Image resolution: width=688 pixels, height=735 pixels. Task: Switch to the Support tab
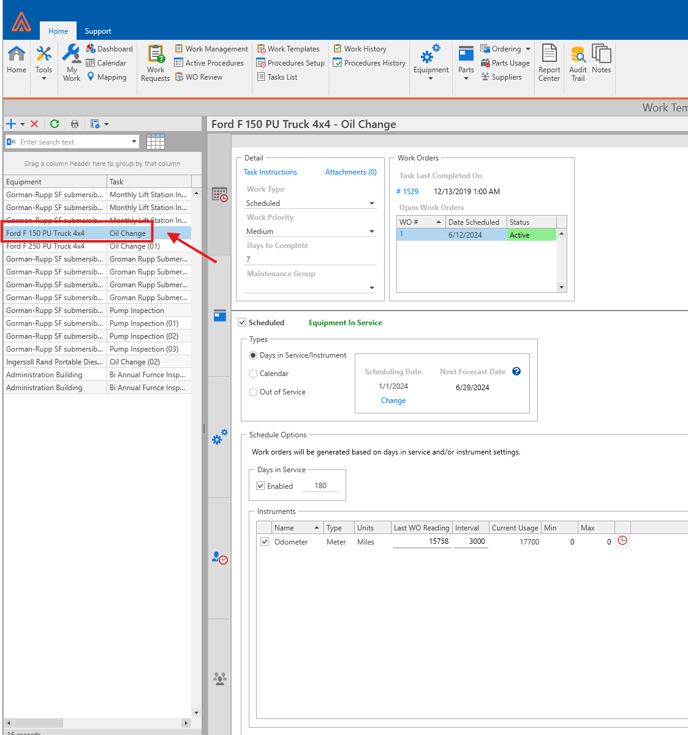pos(98,31)
